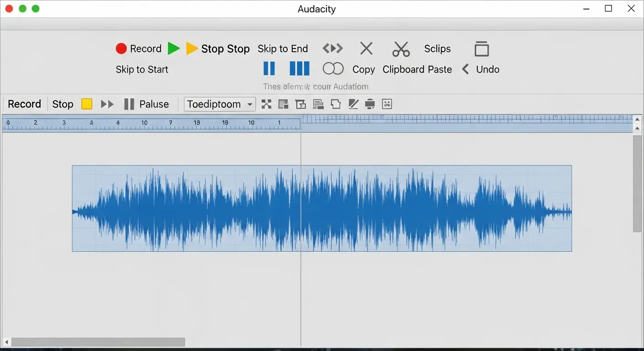Click Record in the lower transport bar
The width and height of the screenshot is (644, 351).
pos(25,104)
